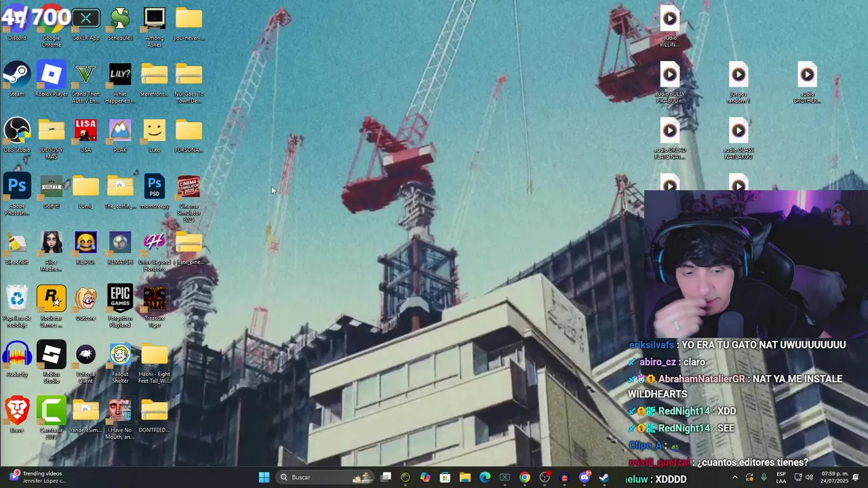Select the Storefront zipped folder
This screenshot has height=488, width=868.
point(155,79)
